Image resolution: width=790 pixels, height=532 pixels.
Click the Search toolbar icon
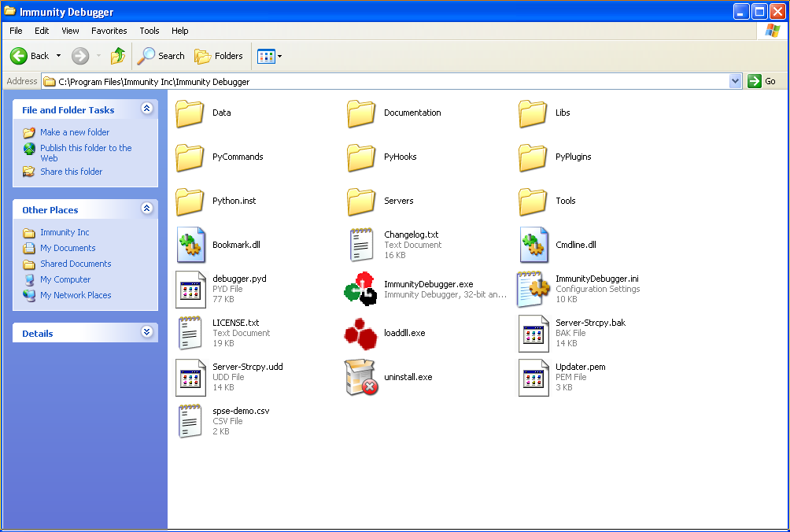(x=161, y=56)
